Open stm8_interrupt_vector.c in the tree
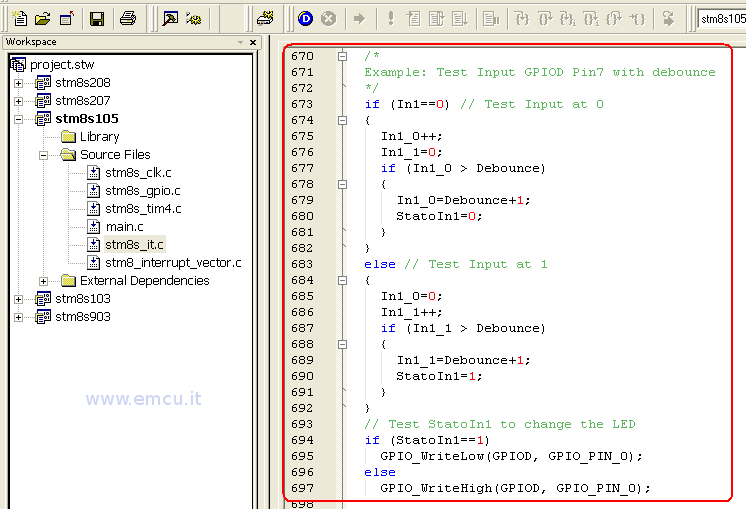This screenshot has width=746, height=509. point(173,263)
